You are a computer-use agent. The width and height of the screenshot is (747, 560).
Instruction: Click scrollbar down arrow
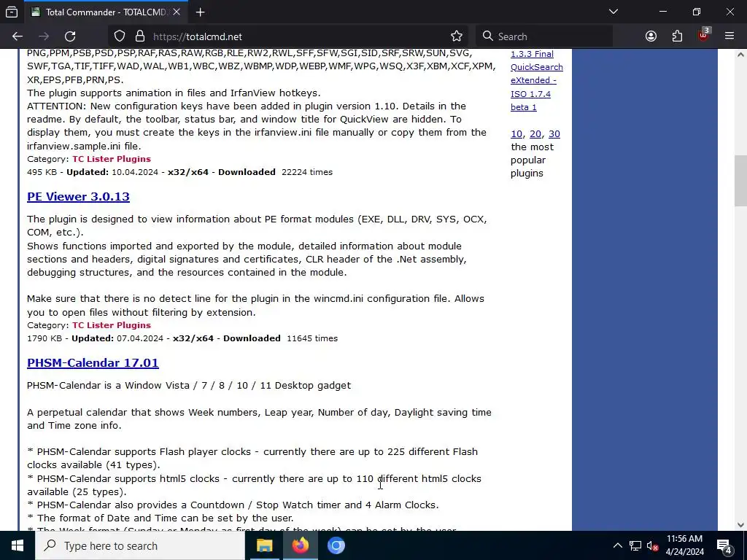(740, 525)
